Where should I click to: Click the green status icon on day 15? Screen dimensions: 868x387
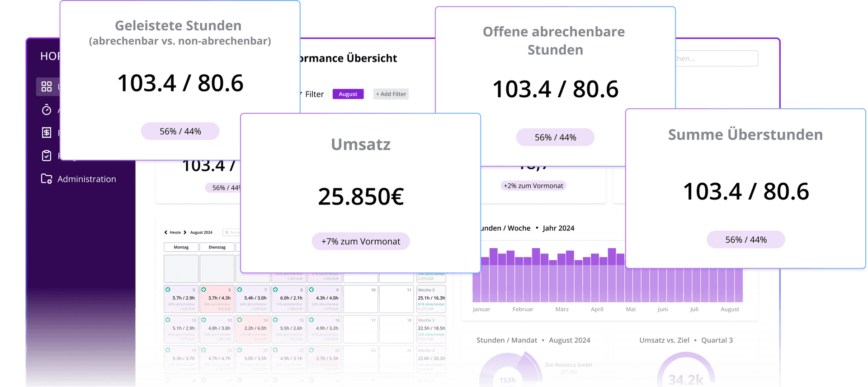[275, 320]
